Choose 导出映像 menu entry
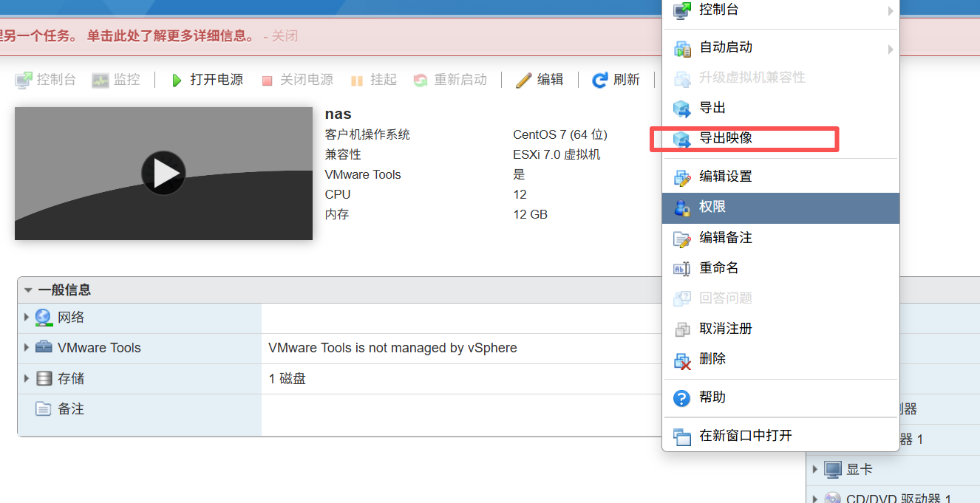This screenshot has height=503, width=980. click(780, 138)
